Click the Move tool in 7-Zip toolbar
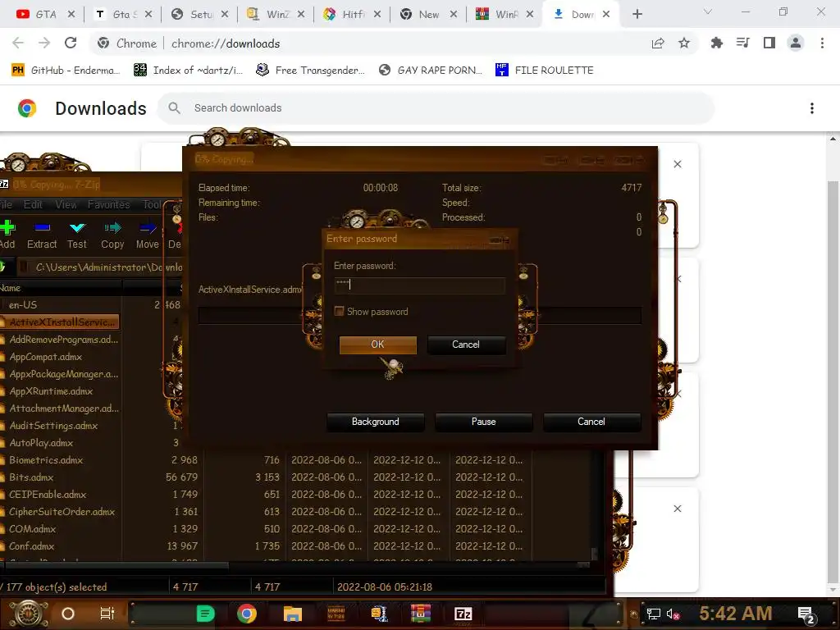 [x=148, y=235]
